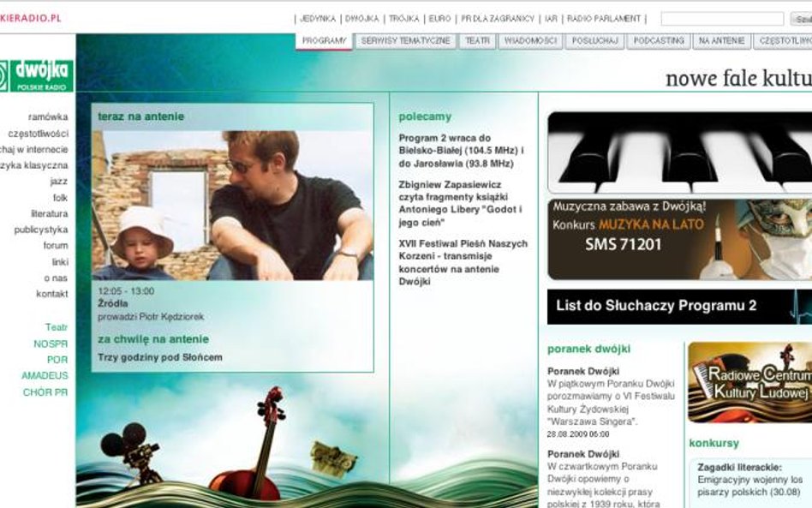Open the POSŁUCHAJ tab
The image size is (812, 508).
pyautogui.click(x=594, y=41)
